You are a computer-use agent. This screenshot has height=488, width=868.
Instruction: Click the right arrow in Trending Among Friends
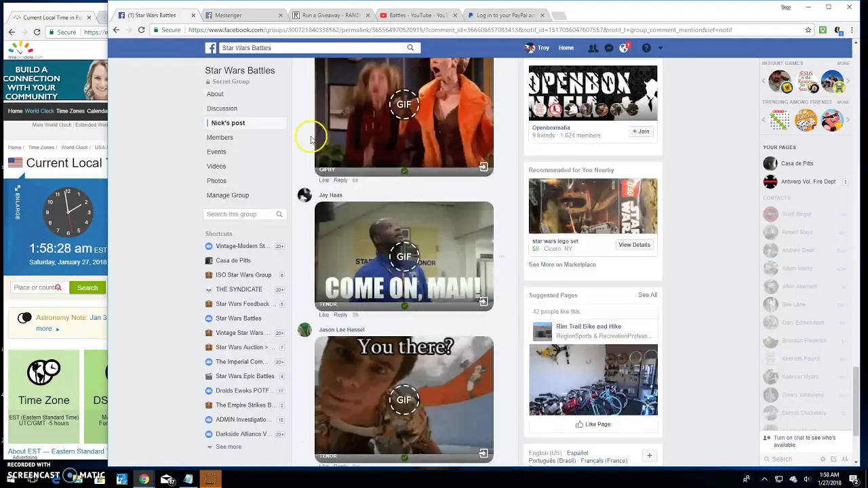point(848,120)
